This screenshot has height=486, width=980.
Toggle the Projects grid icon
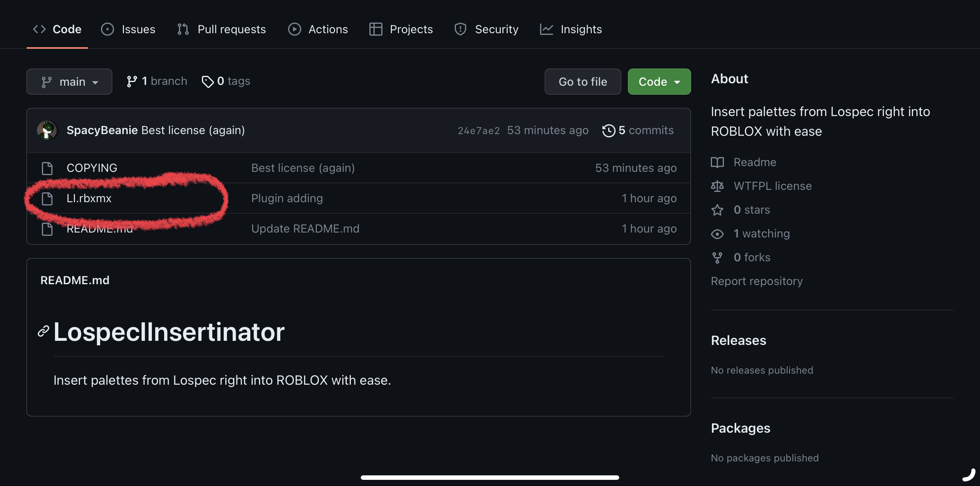pos(375,29)
